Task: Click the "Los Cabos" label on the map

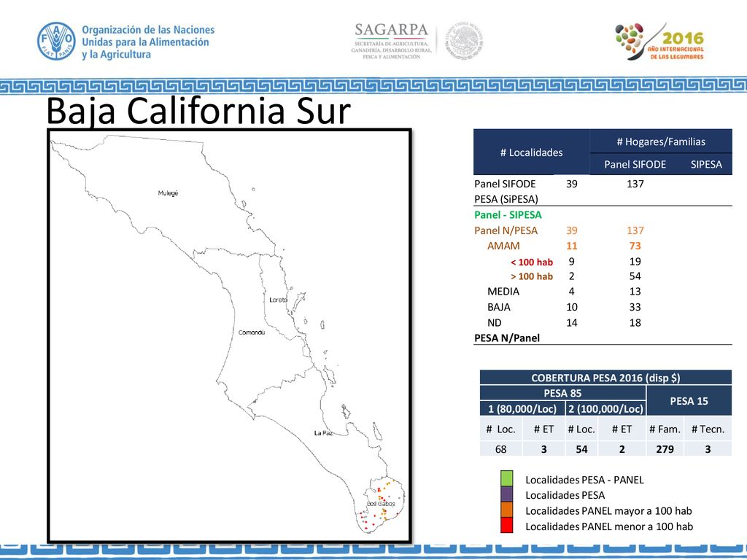Action: (381, 504)
